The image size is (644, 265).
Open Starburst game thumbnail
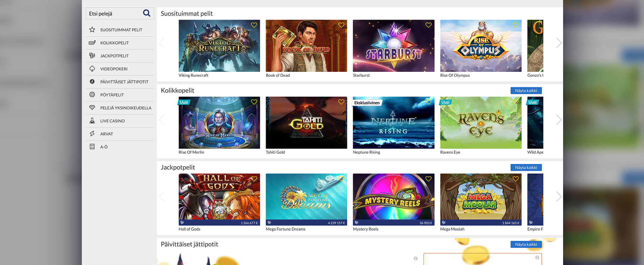tap(393, 46)
